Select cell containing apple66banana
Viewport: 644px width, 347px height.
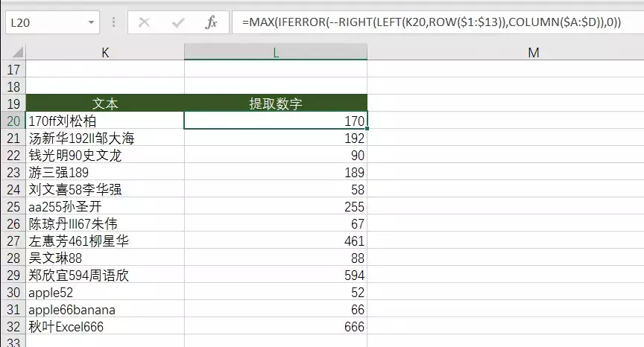point(105,310)
